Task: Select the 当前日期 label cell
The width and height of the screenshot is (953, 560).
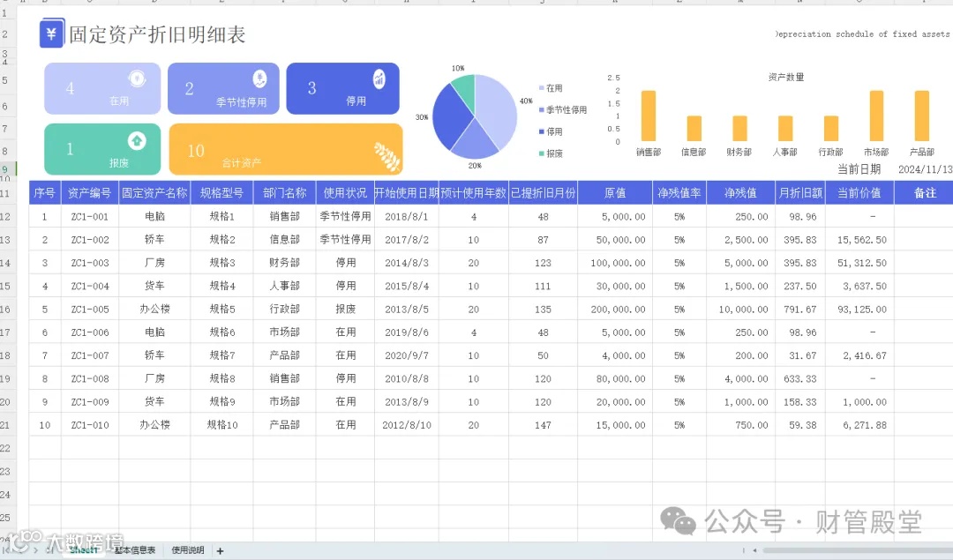Action: pyautogui.click(x=859, y=169)
